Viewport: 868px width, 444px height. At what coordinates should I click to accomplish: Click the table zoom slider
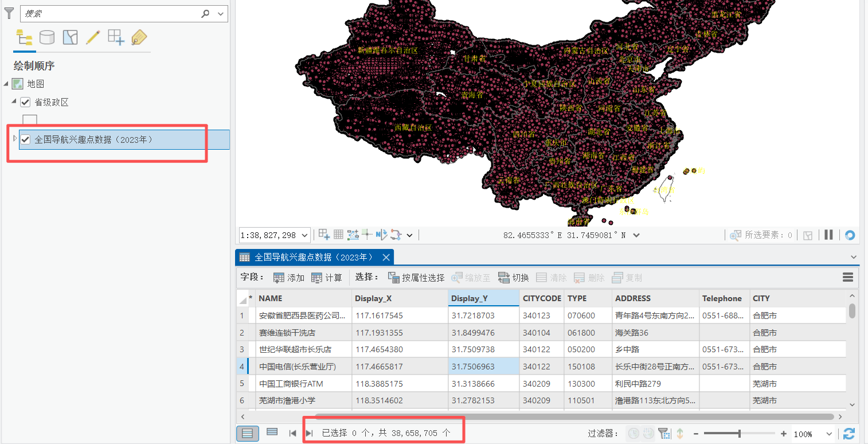[x=740, y=434]
